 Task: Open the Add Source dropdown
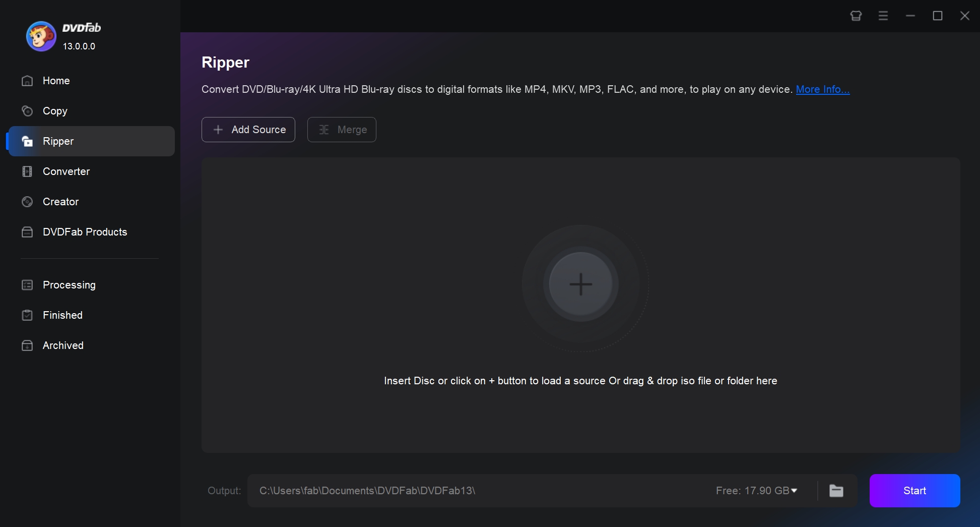pyautogui.click(x=248, y=130)
